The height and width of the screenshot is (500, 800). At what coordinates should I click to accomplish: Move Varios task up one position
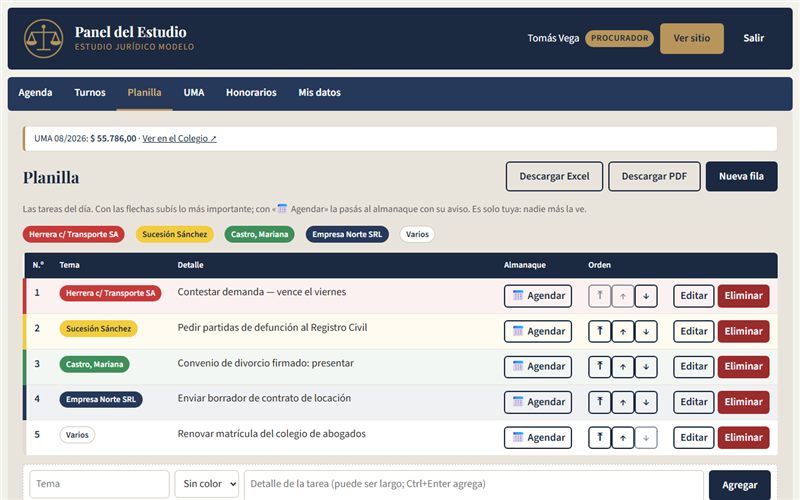coord(622,437)
